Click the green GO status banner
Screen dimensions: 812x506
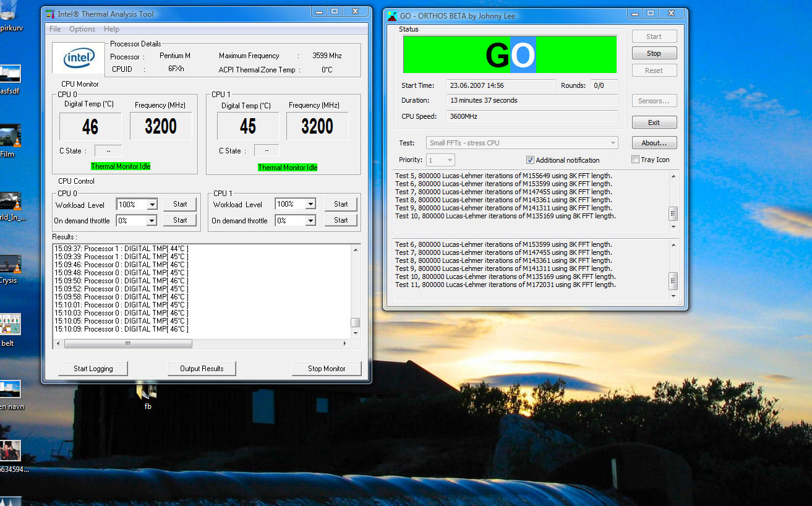[510, 54]
